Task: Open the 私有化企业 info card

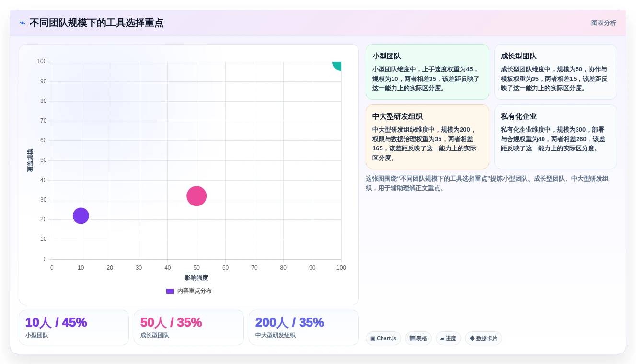Action: pos(555,137)
